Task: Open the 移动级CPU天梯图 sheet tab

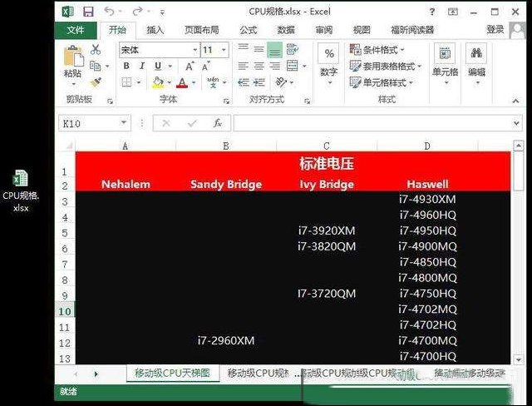Action: click(172, 373)
